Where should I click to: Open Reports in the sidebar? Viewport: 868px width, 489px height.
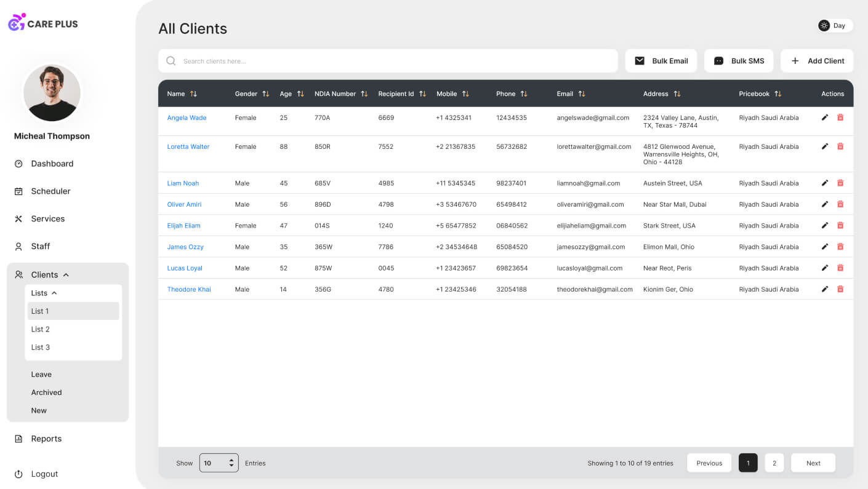[x=46, y=439]
